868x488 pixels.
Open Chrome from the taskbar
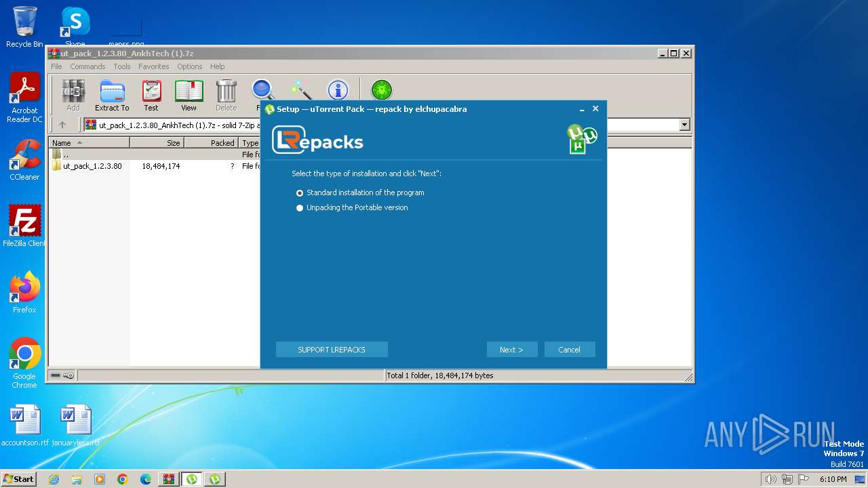click(x=123, y=479)
